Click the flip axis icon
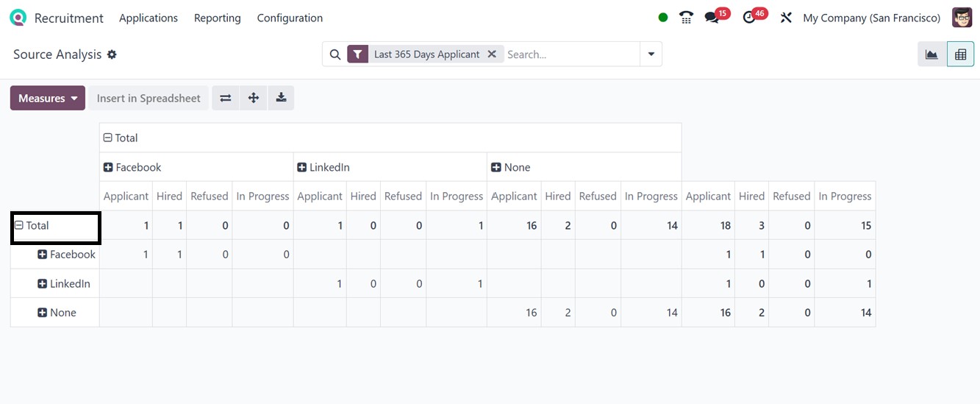980x404 pixels. tap(226, 98)
